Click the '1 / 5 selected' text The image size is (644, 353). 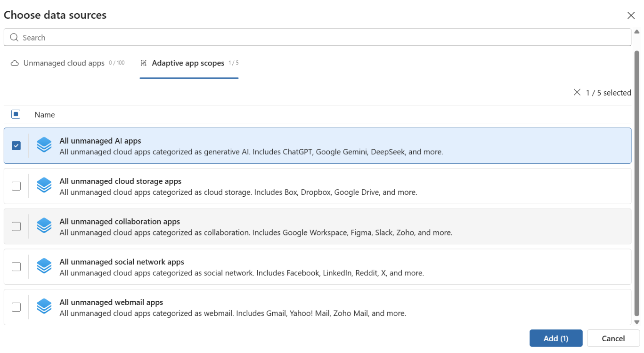608,93
